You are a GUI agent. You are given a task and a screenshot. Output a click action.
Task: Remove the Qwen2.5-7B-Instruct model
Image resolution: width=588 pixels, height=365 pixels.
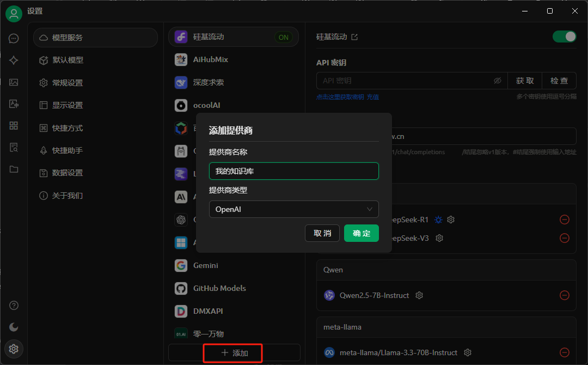point(565,295)
